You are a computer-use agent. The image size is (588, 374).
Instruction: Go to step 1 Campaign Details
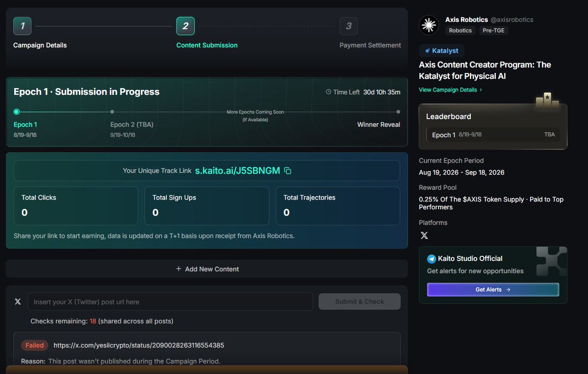pyautogui.click(x=23, y=26)
